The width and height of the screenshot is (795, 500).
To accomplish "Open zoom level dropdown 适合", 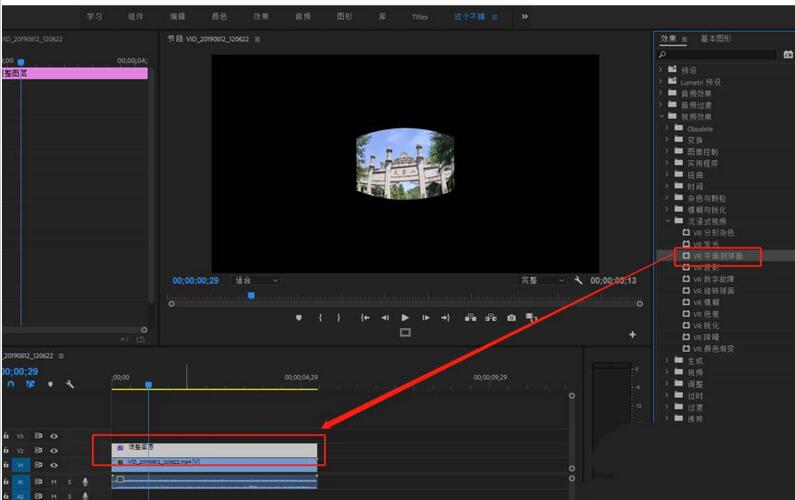I will 256,280.
